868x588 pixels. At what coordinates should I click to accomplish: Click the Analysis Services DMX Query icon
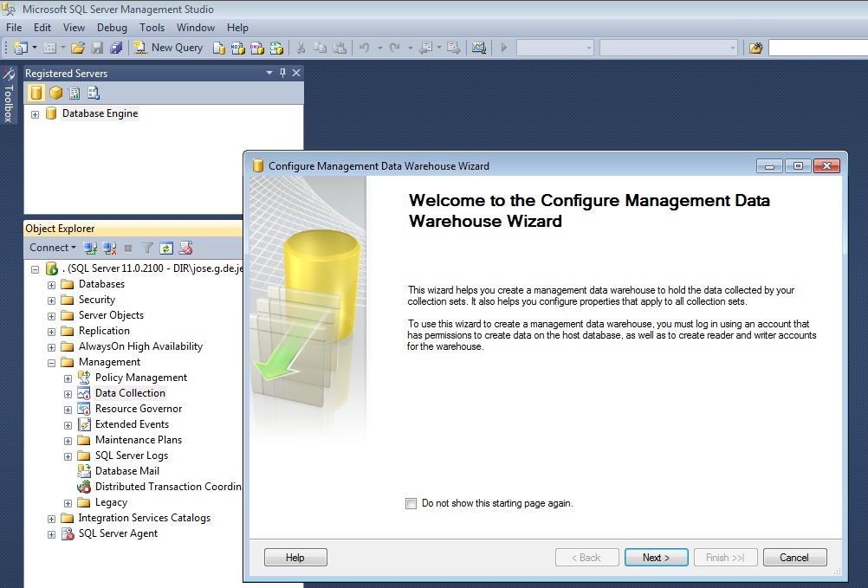(257, 48)
